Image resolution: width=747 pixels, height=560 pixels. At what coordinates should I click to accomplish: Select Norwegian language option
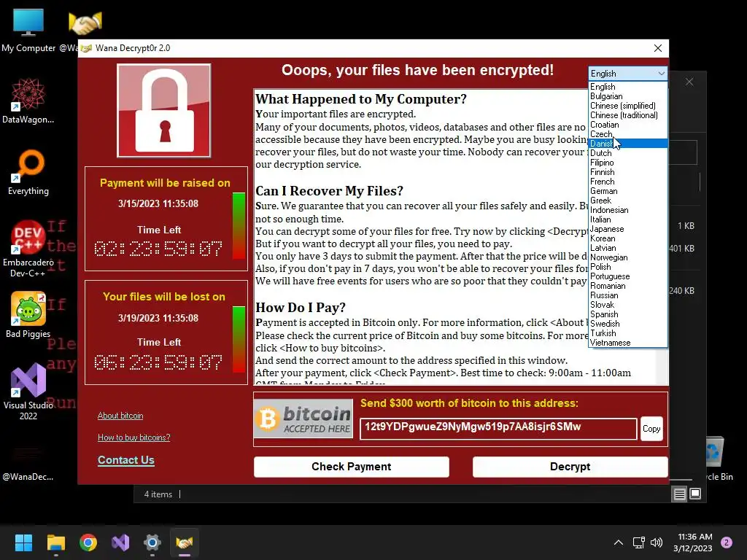pyautogui.click(x=628, y=257)
